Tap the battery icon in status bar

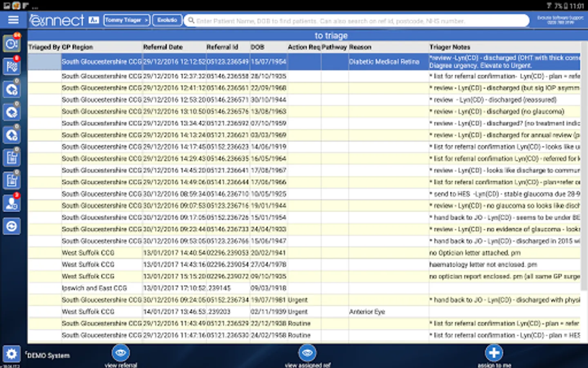(x=566, y=6)
